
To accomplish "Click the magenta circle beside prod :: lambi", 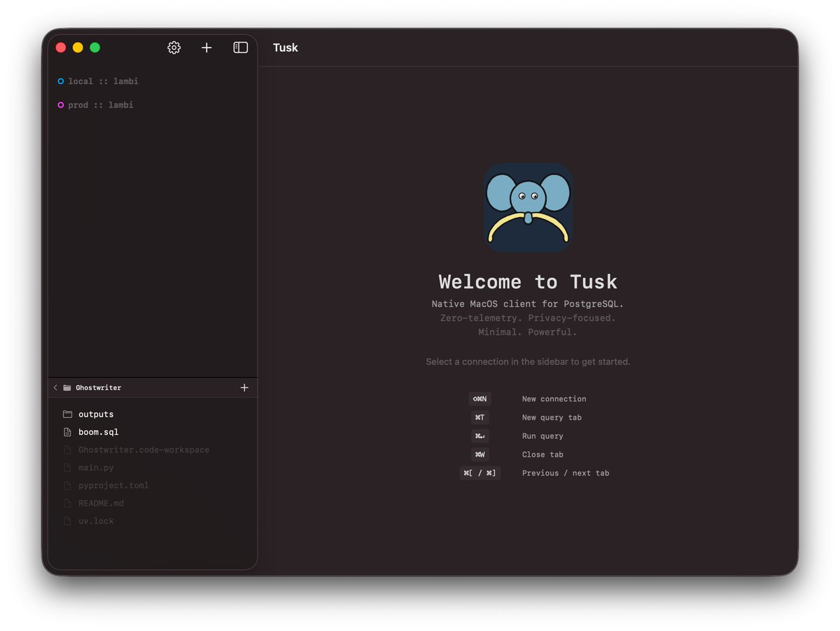I will pos(61,105).
